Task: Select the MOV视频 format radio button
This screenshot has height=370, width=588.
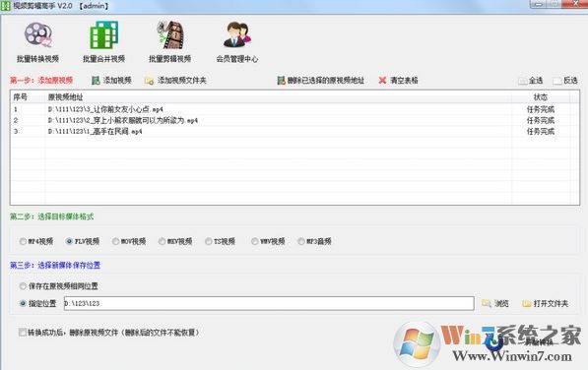Action: [x=115, y=241]
